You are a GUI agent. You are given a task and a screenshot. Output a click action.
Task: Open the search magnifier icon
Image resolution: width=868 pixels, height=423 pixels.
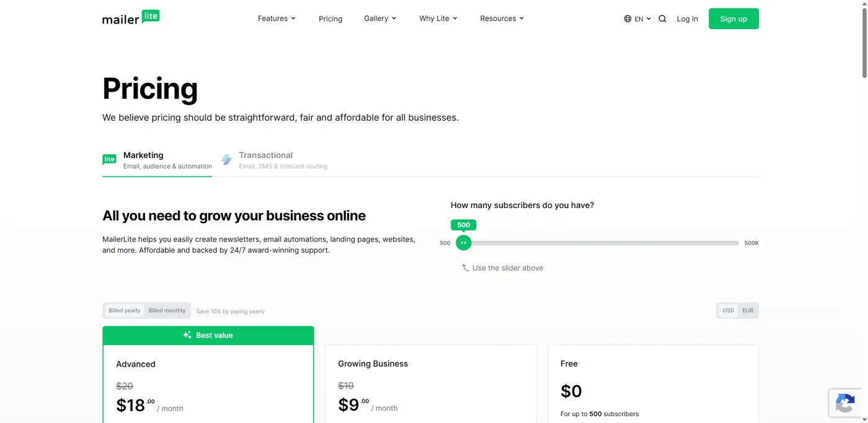click(662, 19)
